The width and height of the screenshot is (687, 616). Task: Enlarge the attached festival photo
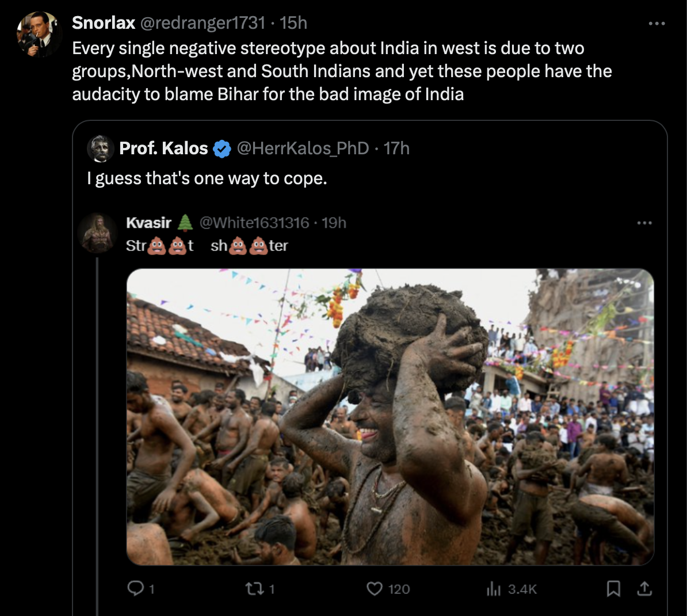(x=390, y=417)
